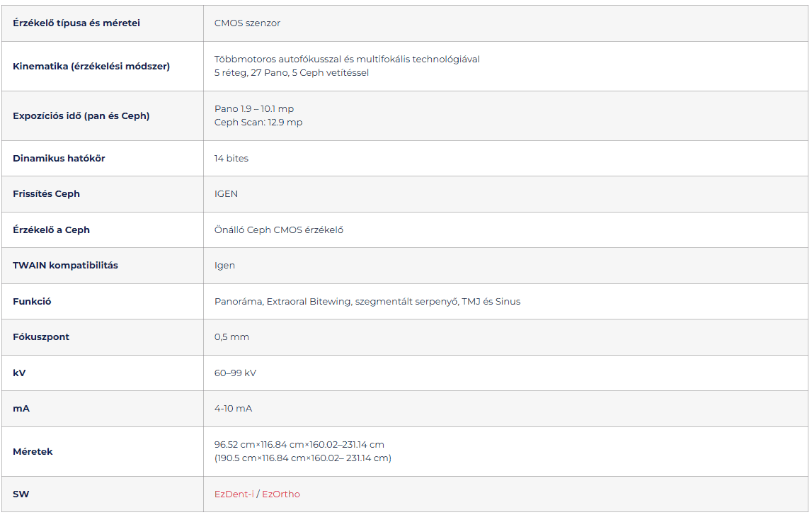812x515 pixels.
Task: Select the 'SW' row label
Action: pos(21,494)
